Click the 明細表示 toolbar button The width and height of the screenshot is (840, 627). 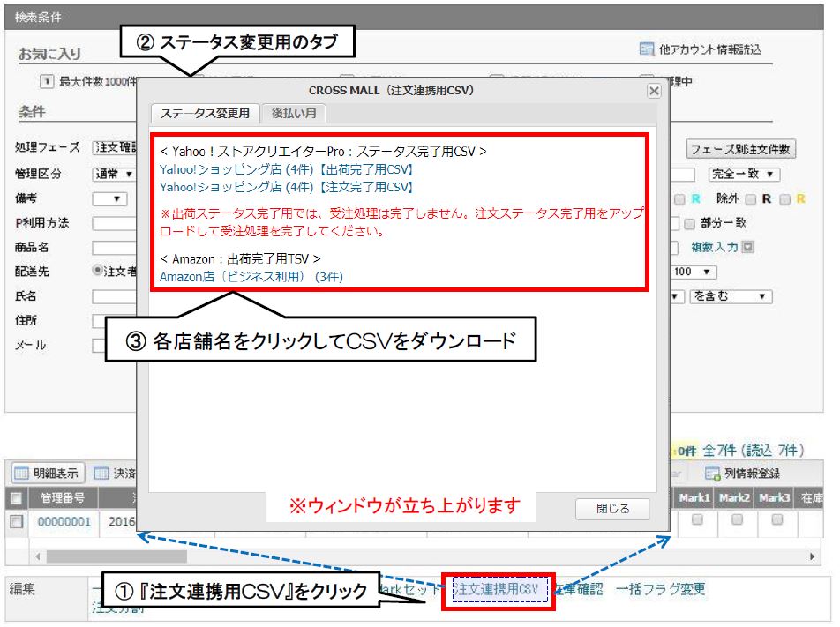coord(48,474)
